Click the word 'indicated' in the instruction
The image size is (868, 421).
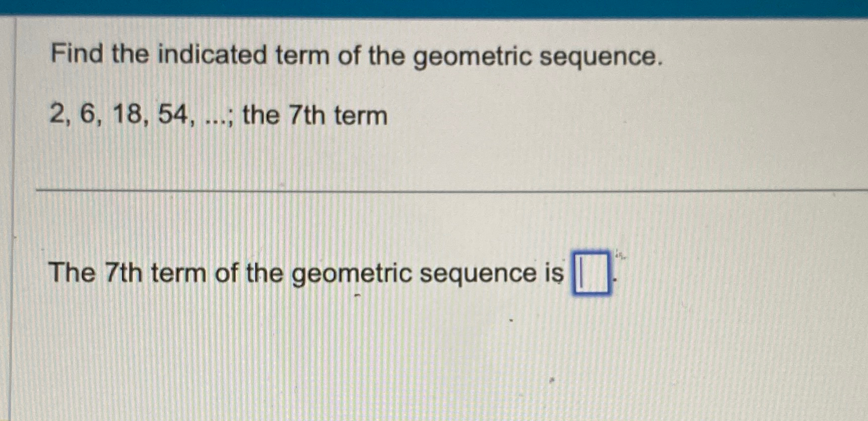click(212, 54)
